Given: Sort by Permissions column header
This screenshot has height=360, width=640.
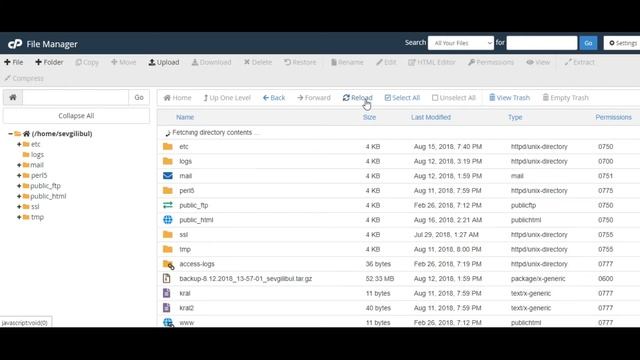Looking at the screenshot, I should 613,117.
